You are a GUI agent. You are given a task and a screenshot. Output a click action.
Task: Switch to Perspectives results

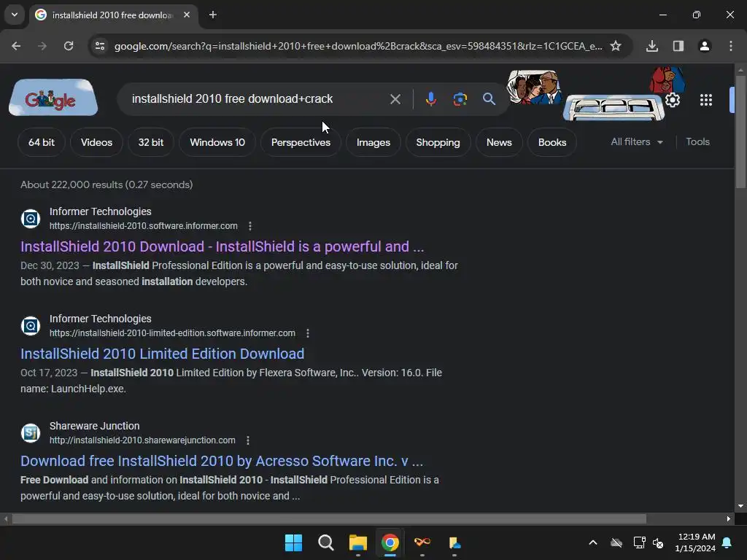(301, 142)
